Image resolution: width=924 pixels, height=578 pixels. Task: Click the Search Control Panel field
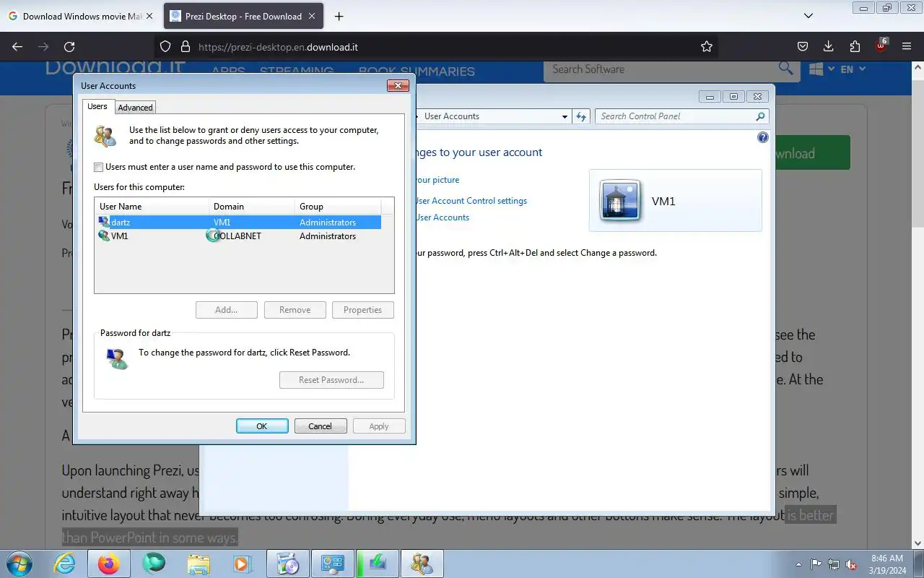[675, 116]
